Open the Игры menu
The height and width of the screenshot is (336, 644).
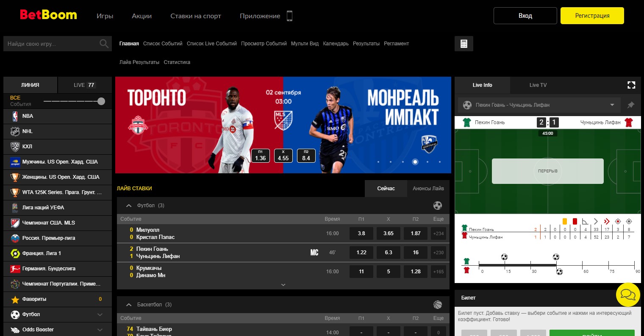pyautogui.click(x=105, y=16)
